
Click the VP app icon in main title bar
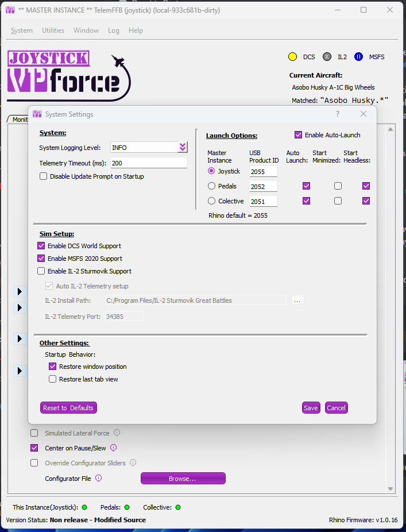pos(10,10)
